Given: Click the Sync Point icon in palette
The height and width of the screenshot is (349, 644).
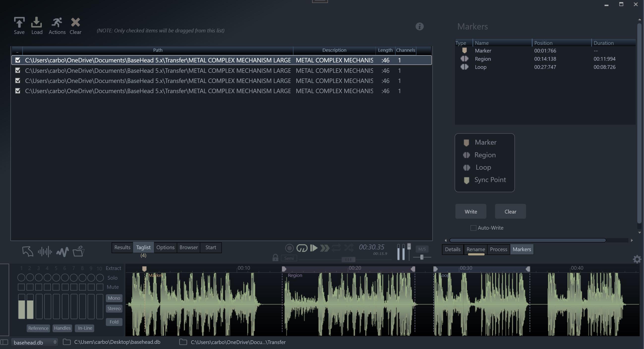Looking at the screenshot, I should coord(466,180).
